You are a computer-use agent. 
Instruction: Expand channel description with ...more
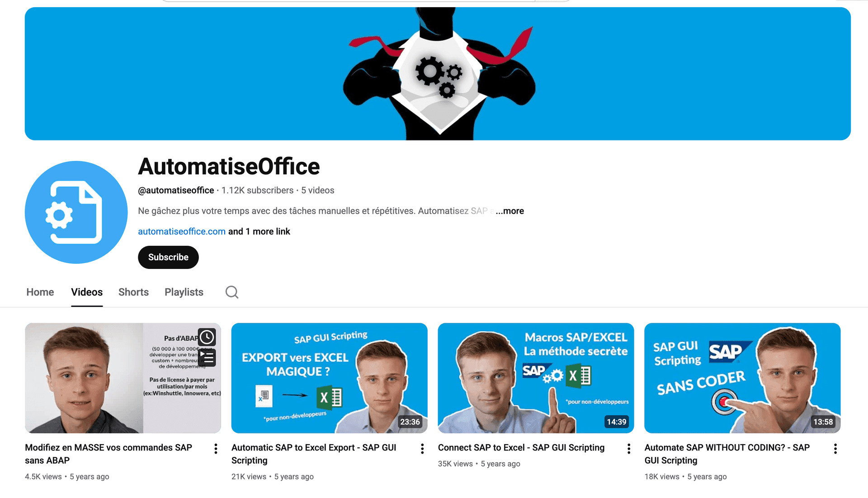[510, 211]
